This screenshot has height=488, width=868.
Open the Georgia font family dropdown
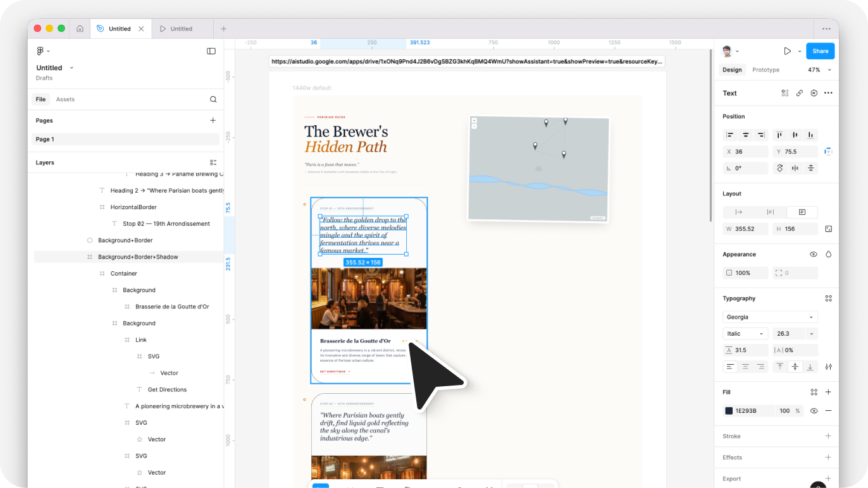coord(770,317)
